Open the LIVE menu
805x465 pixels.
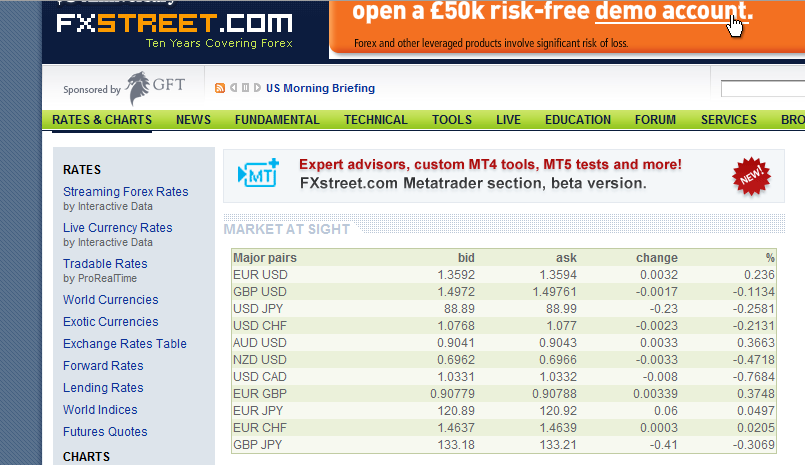coord(508,120)
